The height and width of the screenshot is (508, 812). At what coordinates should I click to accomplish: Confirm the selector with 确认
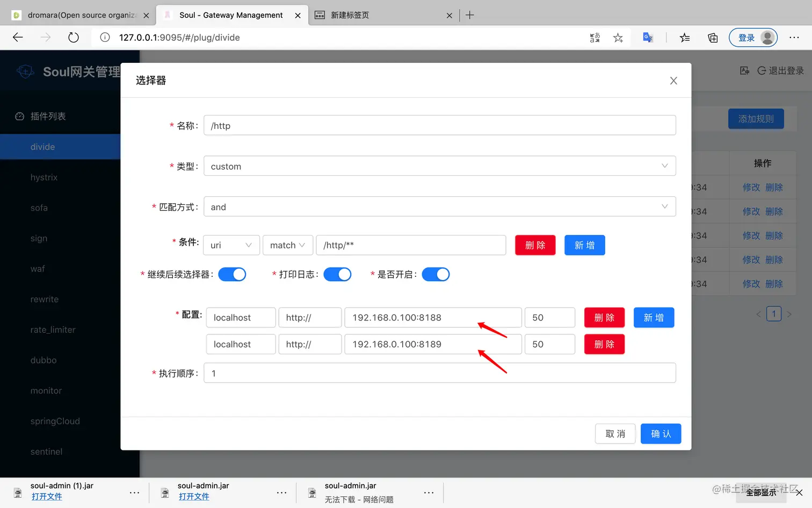pos(661,433)
